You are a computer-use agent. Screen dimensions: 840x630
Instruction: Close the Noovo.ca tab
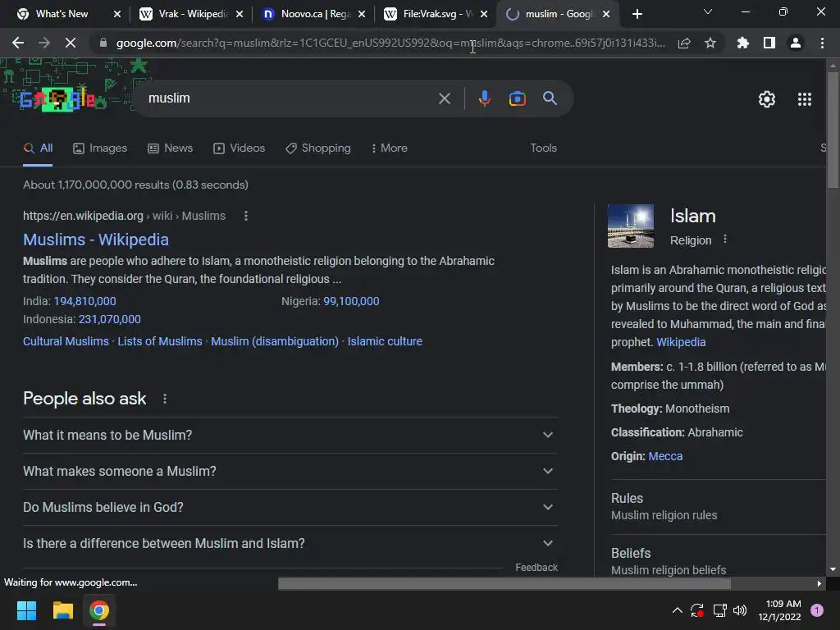(362, 15)
